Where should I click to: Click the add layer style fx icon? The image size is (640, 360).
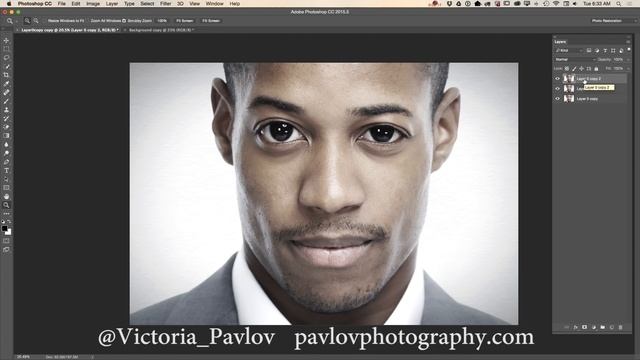pos(576,327)
